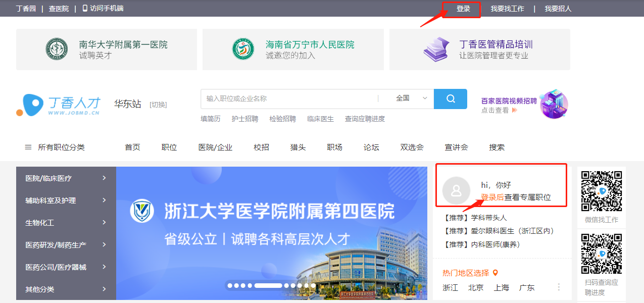Expand the 辅助科室及护理 category arrow
This screenshot has width=644, height=303.
pos(104,200)
